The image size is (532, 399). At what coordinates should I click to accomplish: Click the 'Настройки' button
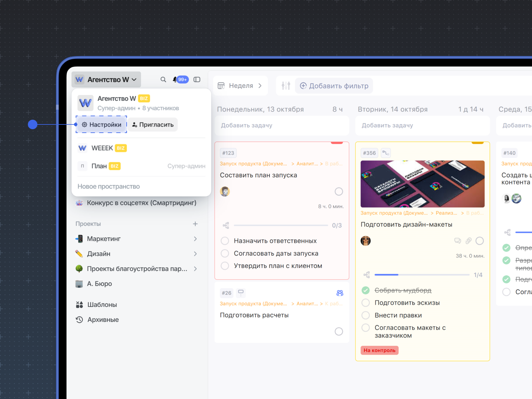pyautogui.click(x=102, y=125)
